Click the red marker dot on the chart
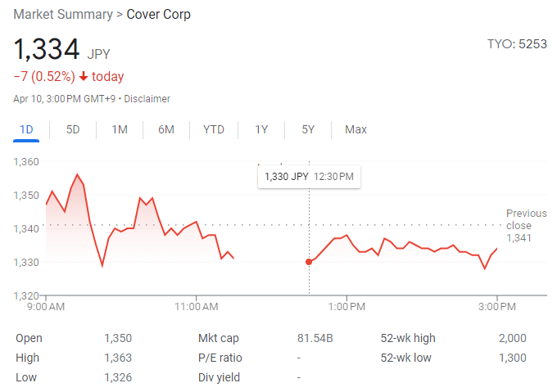 coord(309,262)
